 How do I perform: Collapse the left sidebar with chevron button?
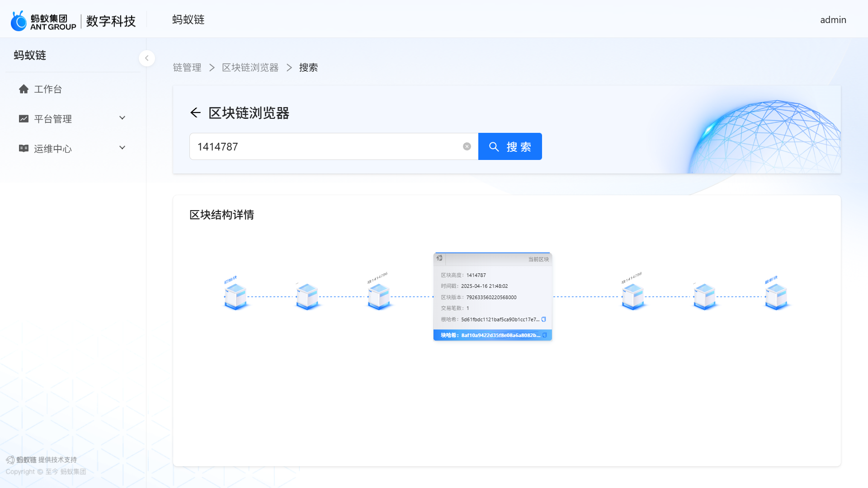coord(146,58)
